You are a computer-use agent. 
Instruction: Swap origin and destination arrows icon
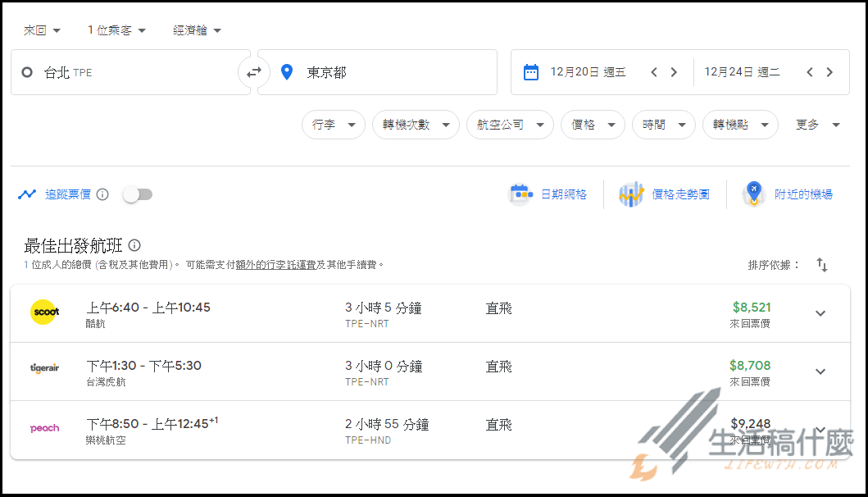(254, 73)
